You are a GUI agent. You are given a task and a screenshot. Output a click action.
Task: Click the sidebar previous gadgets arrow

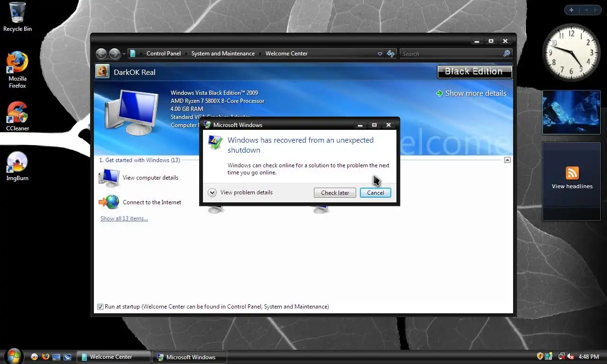click(586, 10)
